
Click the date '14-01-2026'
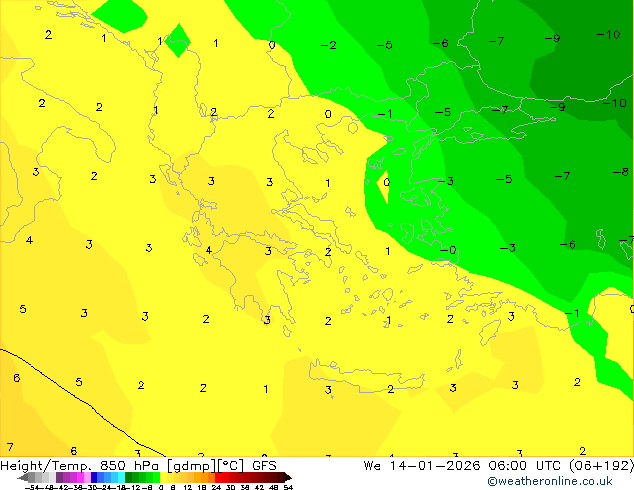coord(435,466)
